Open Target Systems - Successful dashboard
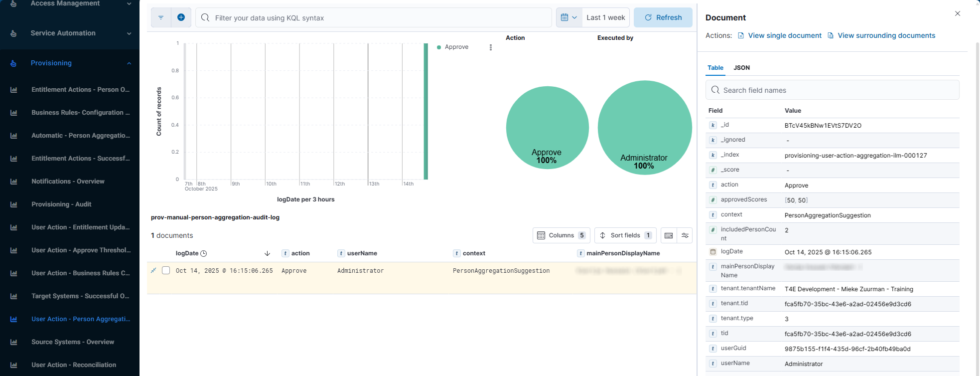 click(x=80, y=296)
